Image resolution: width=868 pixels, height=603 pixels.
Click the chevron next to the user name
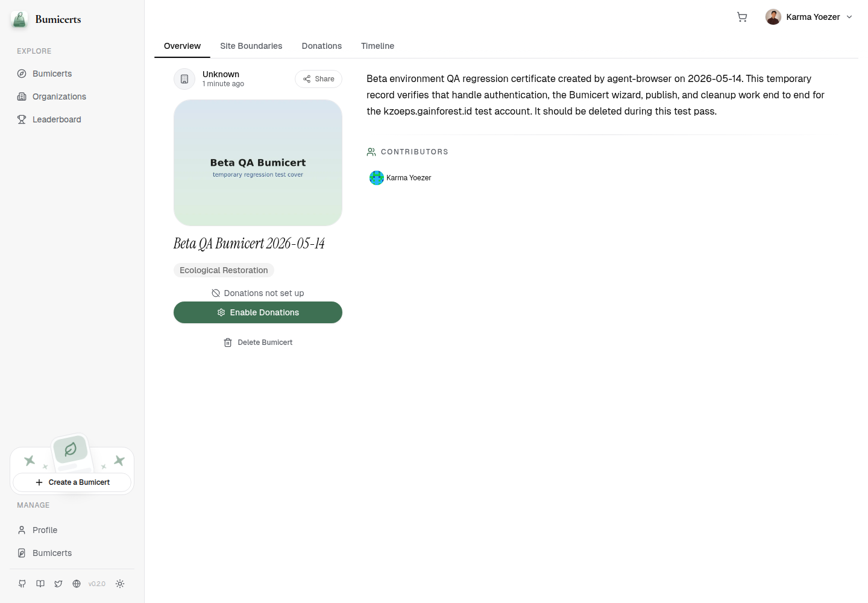click(x=849, y=17)
